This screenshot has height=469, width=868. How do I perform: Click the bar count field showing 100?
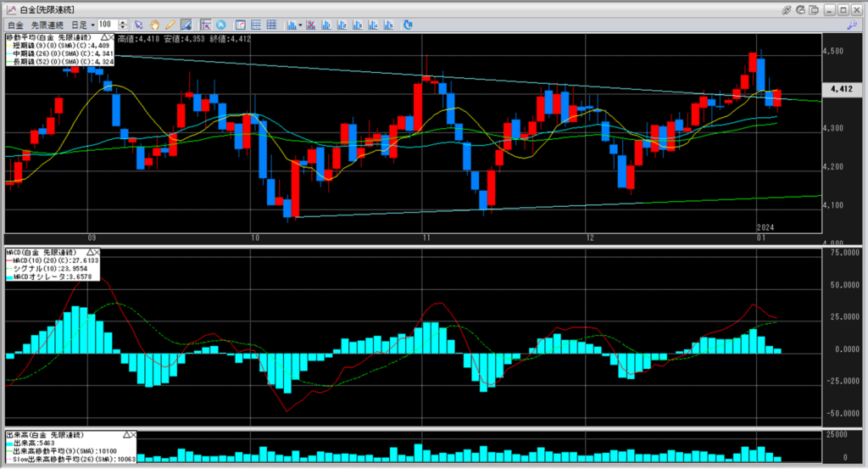click(108, 25)
